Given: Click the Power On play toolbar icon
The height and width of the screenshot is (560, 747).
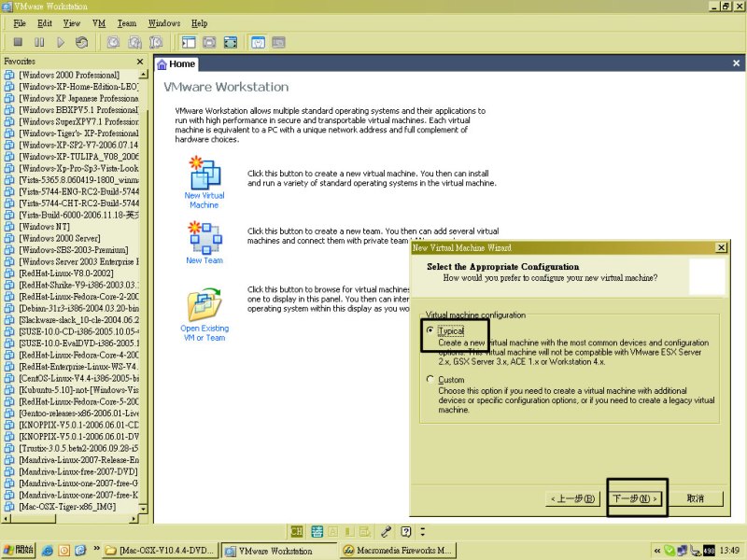Looking at the screenshot, I should point(61,42).
